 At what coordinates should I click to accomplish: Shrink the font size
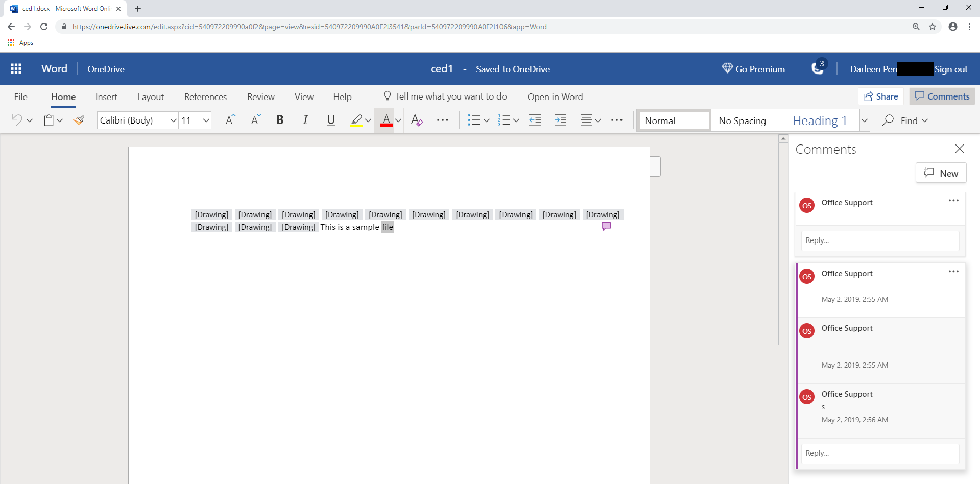pyautogui.click(x=256, y=120)
